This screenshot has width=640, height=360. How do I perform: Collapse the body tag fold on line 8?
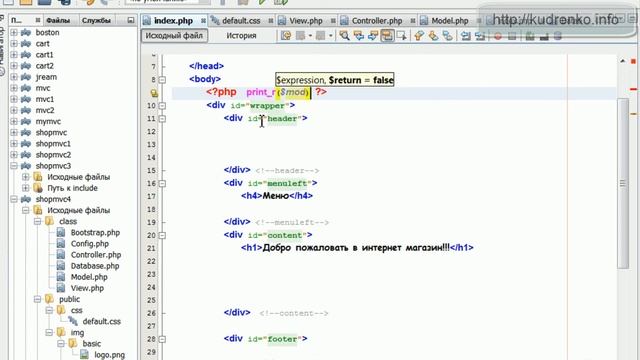[x=162, y=80]
